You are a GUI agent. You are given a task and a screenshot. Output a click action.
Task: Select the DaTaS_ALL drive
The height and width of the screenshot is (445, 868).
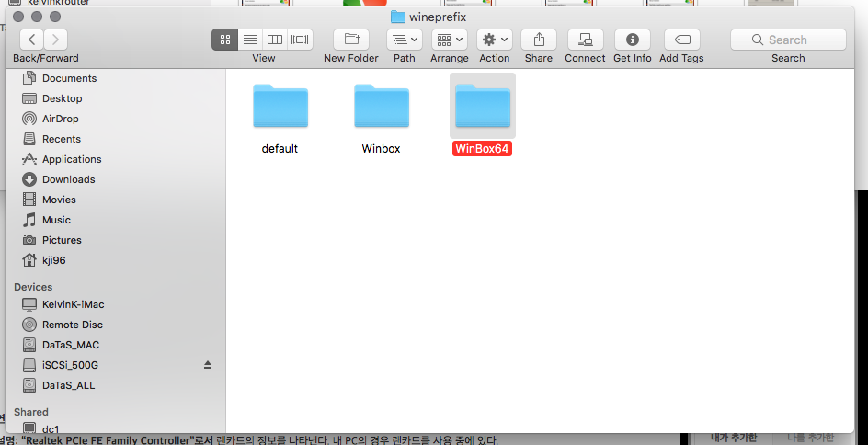pyautogui.click(x=68, y=385)
